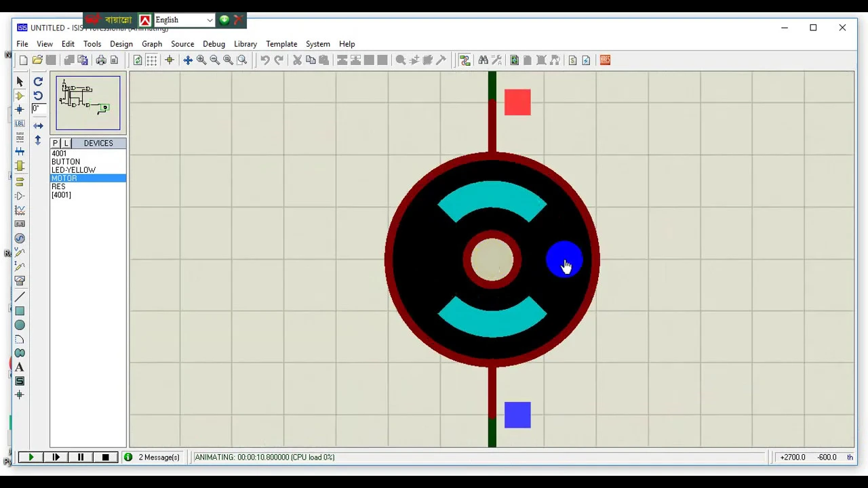The image size is (868, 488).
Task: Select the Generator mode tool
Action: [x=20, y=238]
